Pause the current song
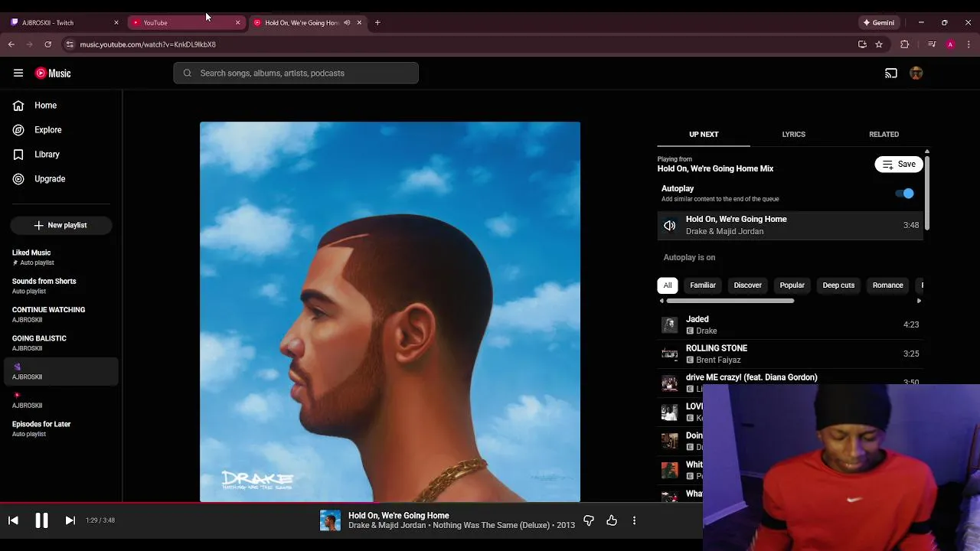The height and width of the screenshot is (551, 980). point(41,520)
